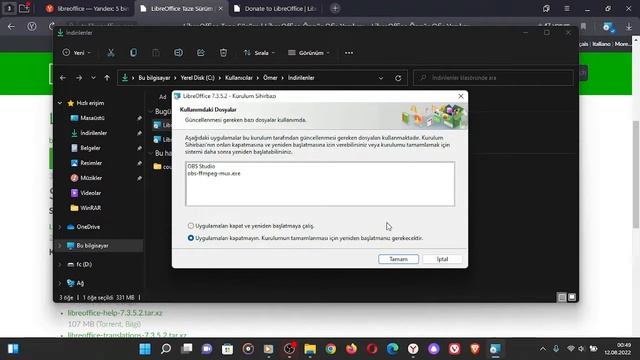
Task: Open a new browser tab
Action: pos(335,8)
